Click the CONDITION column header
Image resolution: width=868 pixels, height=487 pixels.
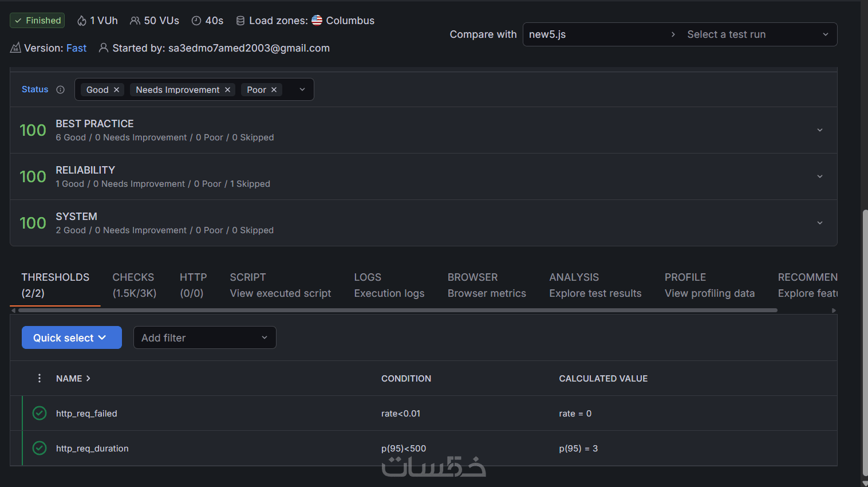407,379
